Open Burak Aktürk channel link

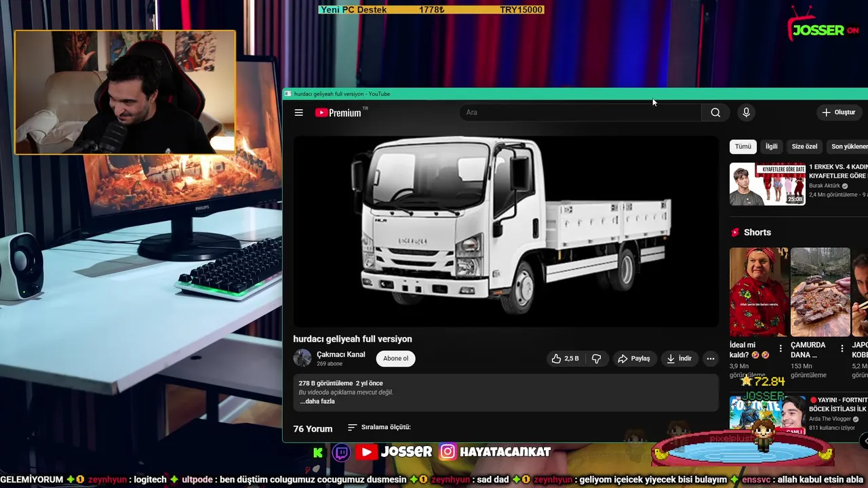[x=824, y=186]
